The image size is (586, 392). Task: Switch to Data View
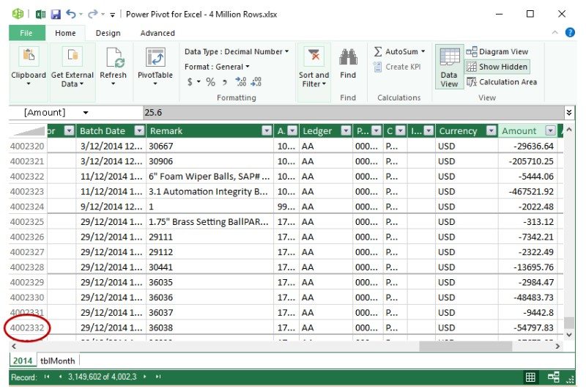click(449, 67)
